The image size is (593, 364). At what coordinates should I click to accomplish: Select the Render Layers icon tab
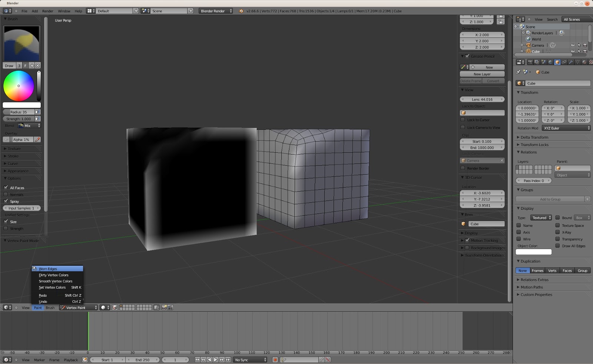pos(537,62)
